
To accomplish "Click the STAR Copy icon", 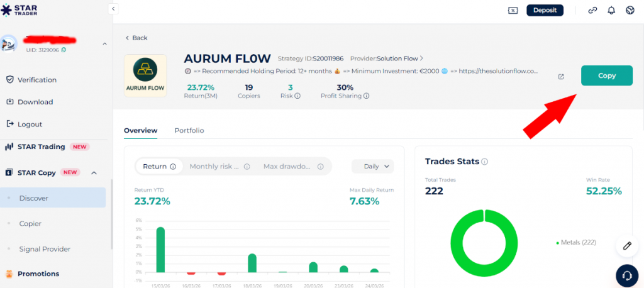I will click(9, 172).
